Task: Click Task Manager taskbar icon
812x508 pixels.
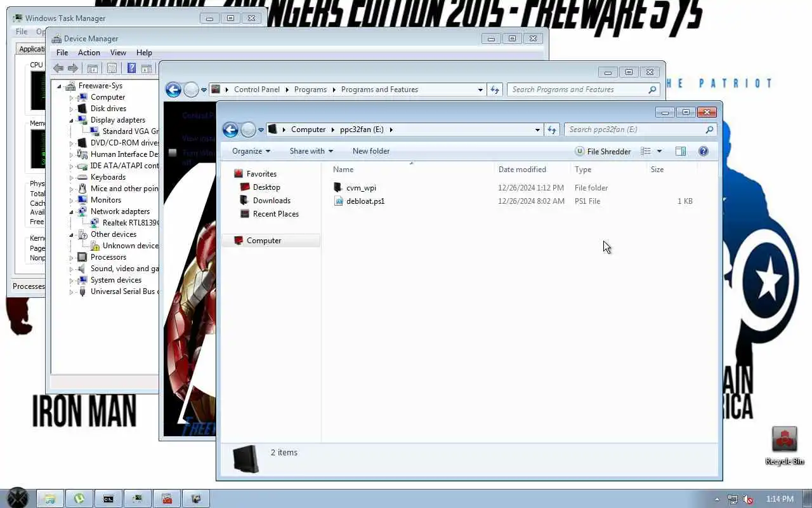Action: pos(138,498)
